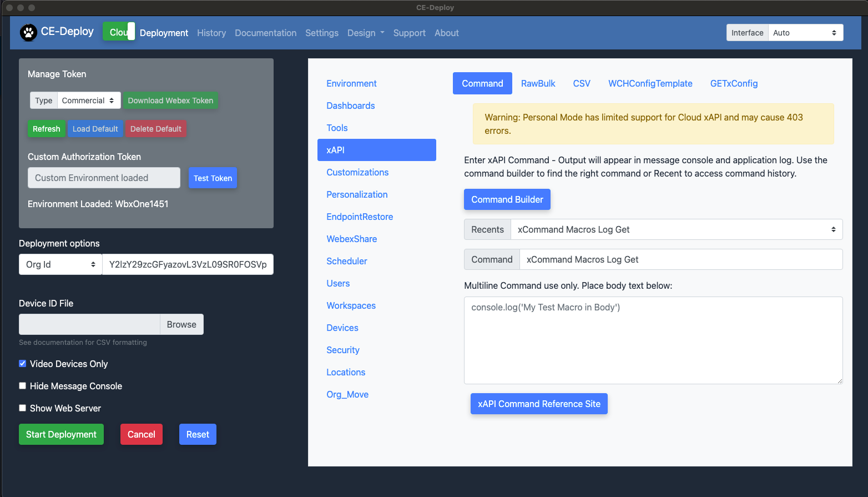Click the multiline command body text area
Image resolution: width=868 pixels, height=497 pixels.
tap(653, 340)
